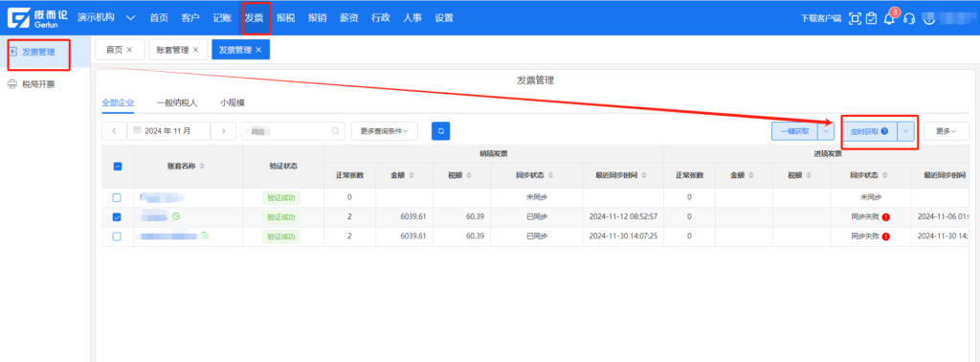Open the 行政 top menu
The height and width of the screenshot is (362, 980).
tap(381, 17)
